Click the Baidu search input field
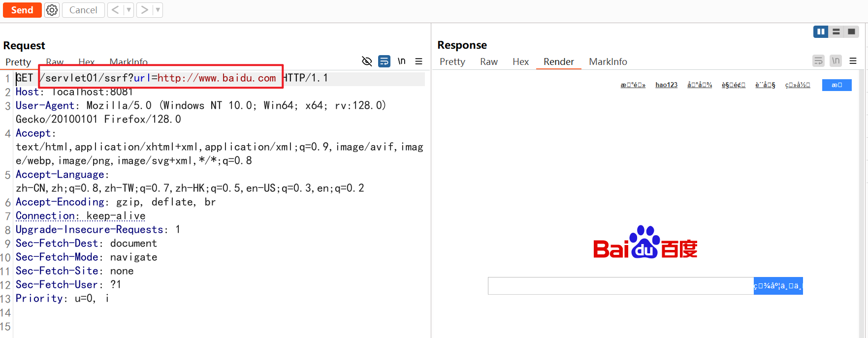Screen dimensions: 868x338 click(621, 286)
